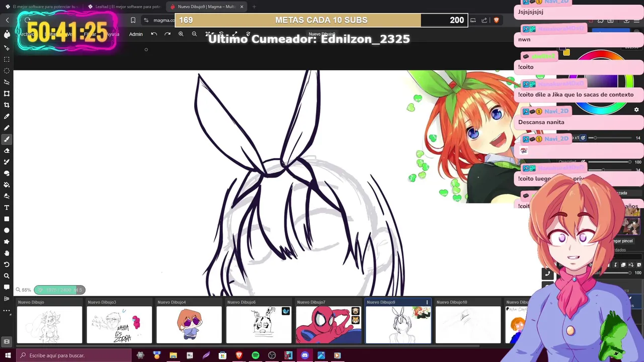Open Nuevo Dibujo9 three-dot options menu
644x362 pixels.
click(x=427, y=302)
